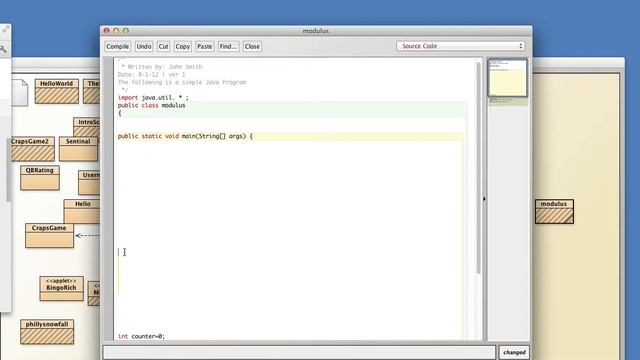Click the readme document icon in project
The height and width of the screenshot is (360, 640).
(x=20, y=93)
